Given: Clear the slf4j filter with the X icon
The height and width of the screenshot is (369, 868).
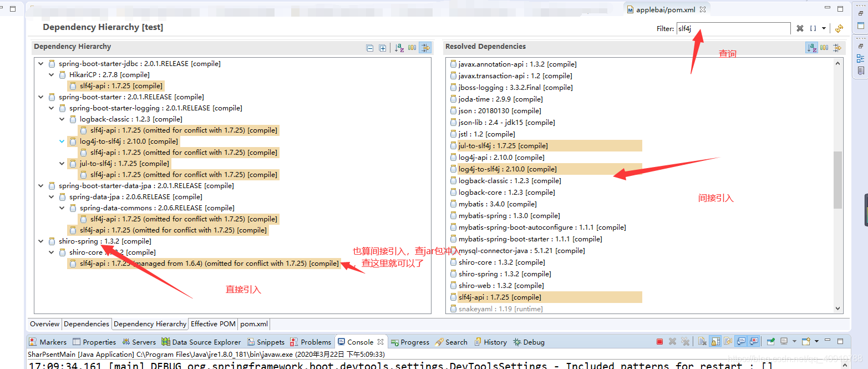Looking at the screenshot, I should pos(800,28).
